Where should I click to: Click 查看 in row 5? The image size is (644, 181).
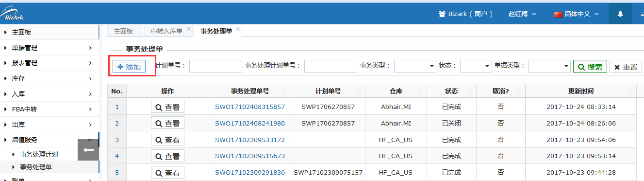(x=167, y=173)
